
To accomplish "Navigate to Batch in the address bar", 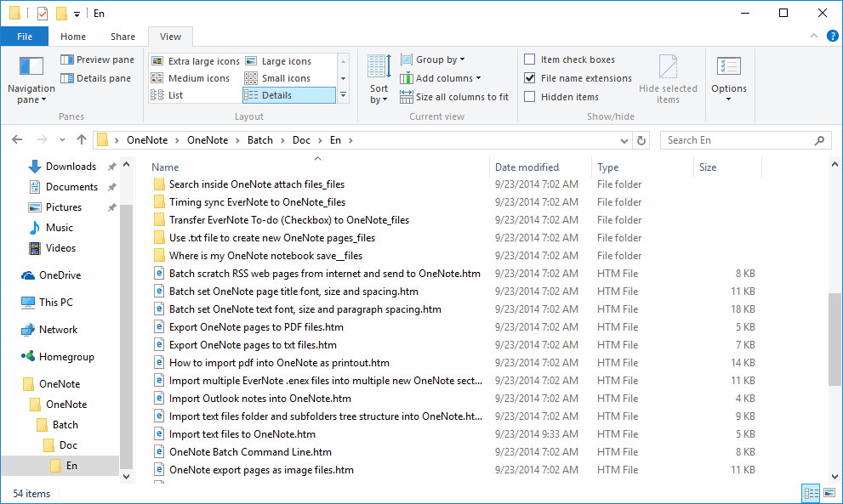I will click(260, 140).
